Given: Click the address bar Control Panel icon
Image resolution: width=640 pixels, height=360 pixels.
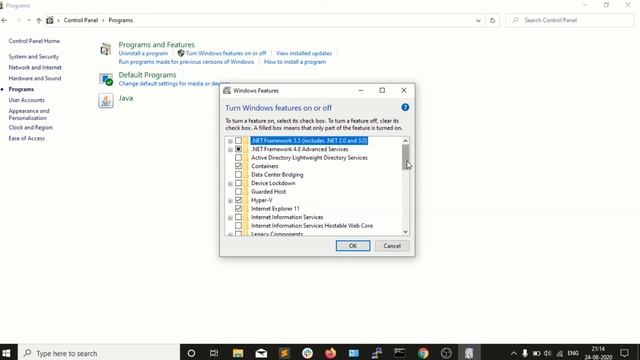Looking at the screenshot, I should 50,20.
